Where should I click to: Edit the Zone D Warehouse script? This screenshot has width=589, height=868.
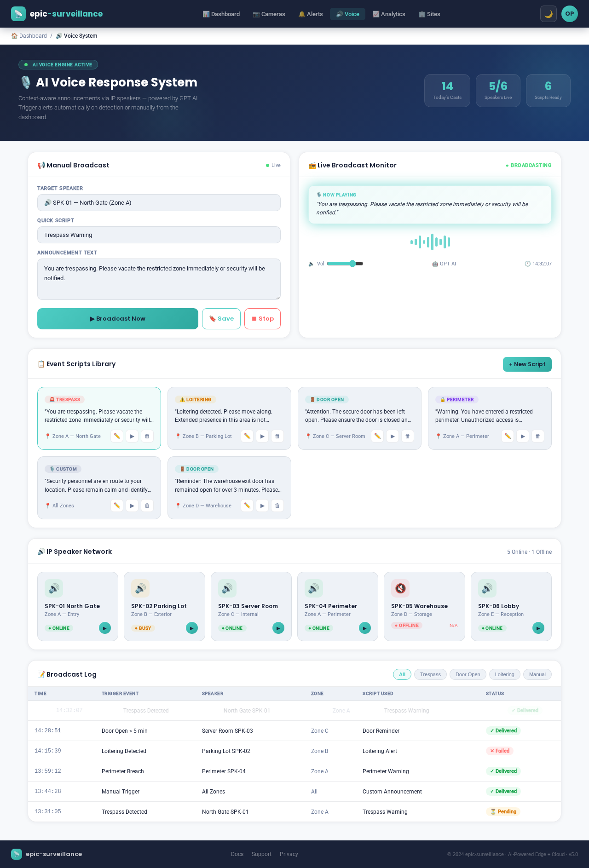pos(247,506)
